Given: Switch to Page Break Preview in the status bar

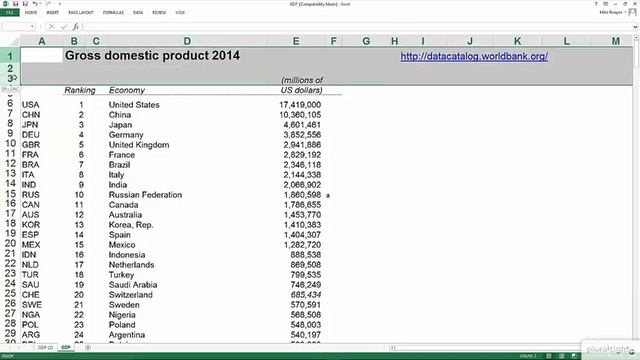Looking at the screenshot, I should pos(574,356).
